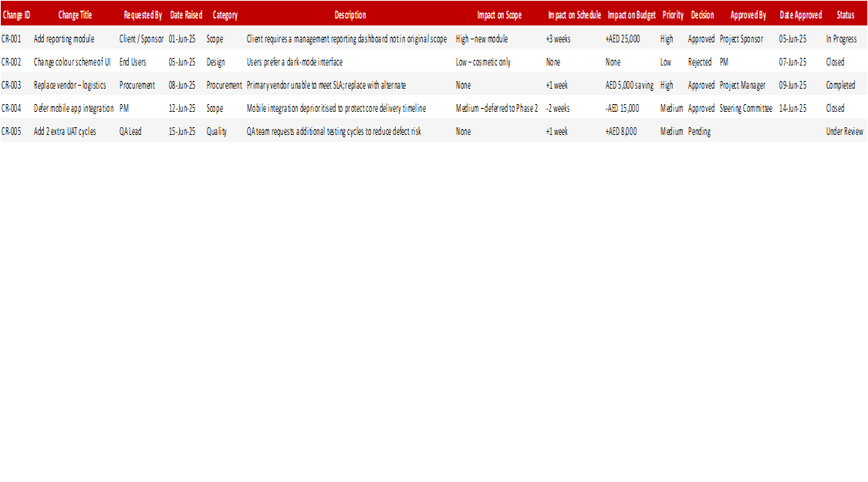Click the Impact on Budget header

point(631,15)
